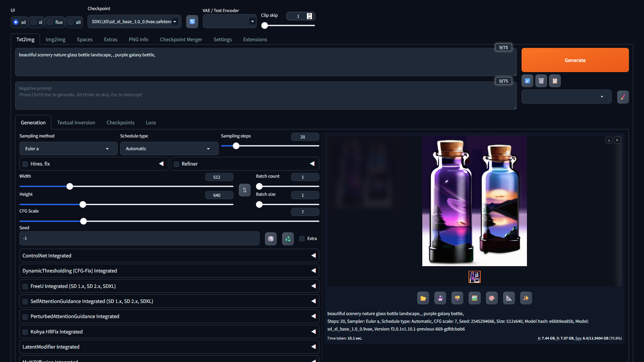
Task: Select the generated bottle thumbnail
Action: point(474,277)
